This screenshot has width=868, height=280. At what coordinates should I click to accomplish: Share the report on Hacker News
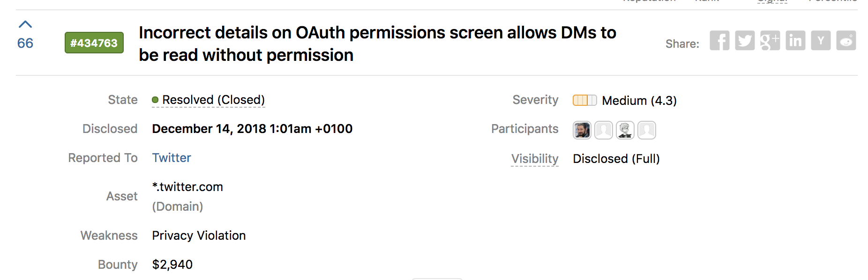coord(821,41)
